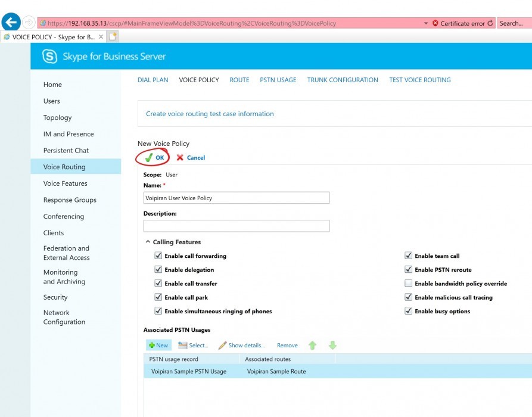The height and width of the screenshot is (417, 532).
Task: Remove the selected PSTN usage
Action: pyautogui.click(x=287, y=345)
